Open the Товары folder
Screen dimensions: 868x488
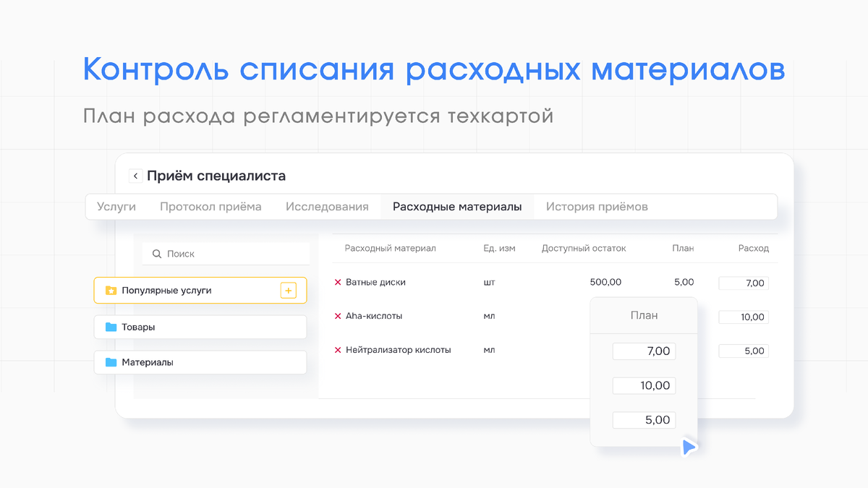click(x=200, y=327)
